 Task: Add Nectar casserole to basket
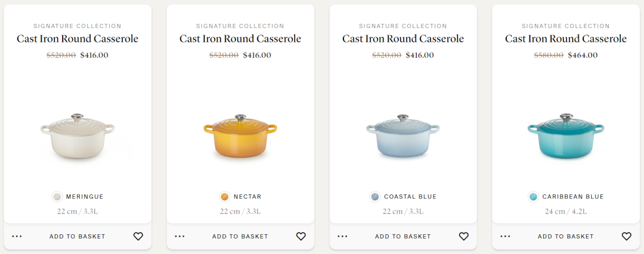[x=240, y=237]
